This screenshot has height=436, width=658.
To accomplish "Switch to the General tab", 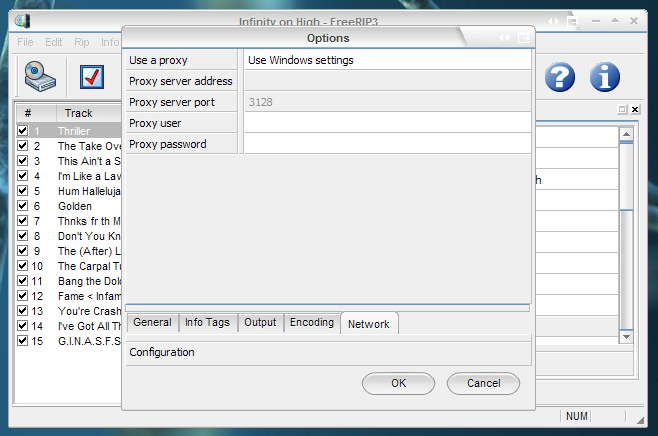I will pyautogui.click(x=152, y=322).
